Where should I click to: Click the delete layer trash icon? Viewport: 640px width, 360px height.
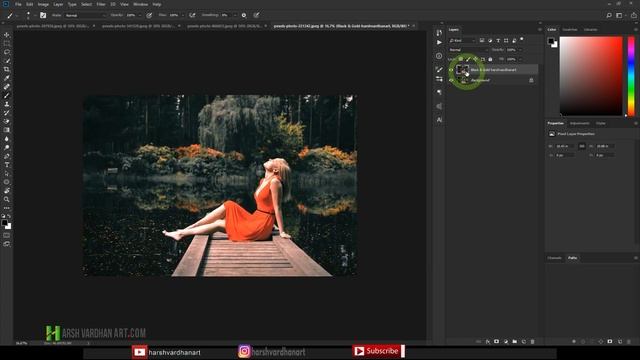[x=532, y=341]
